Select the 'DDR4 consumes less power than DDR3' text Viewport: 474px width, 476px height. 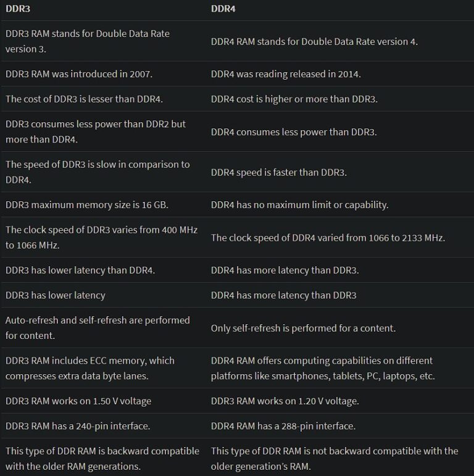click(x=294, y=132)
